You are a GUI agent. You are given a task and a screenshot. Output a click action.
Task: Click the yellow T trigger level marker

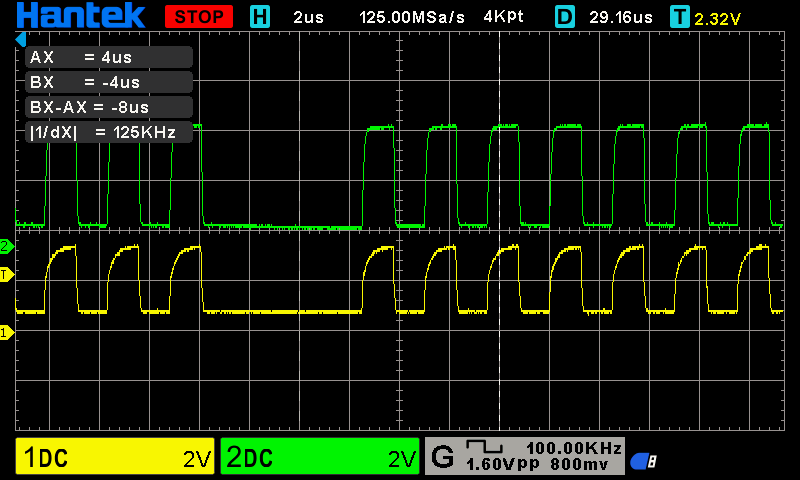[7, 275]
